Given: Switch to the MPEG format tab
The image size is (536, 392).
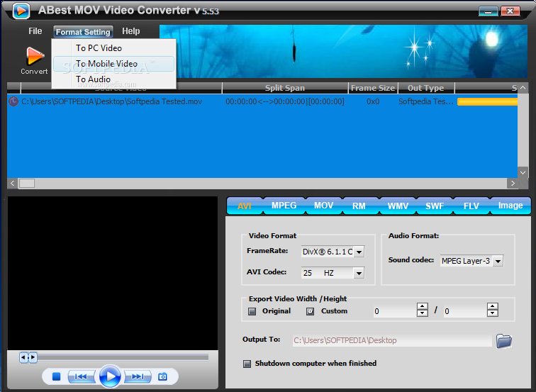Looking at the screenshot, I should point(284,206).
